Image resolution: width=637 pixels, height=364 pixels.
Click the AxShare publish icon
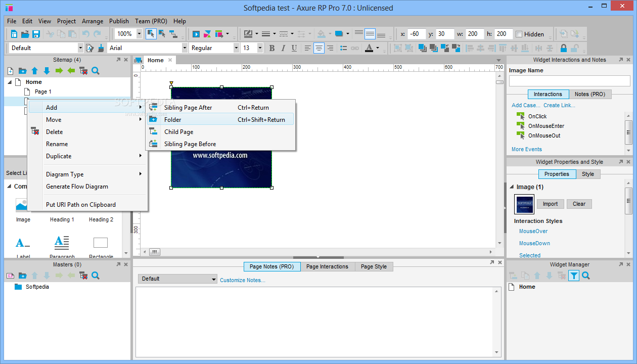click(207, 34)
